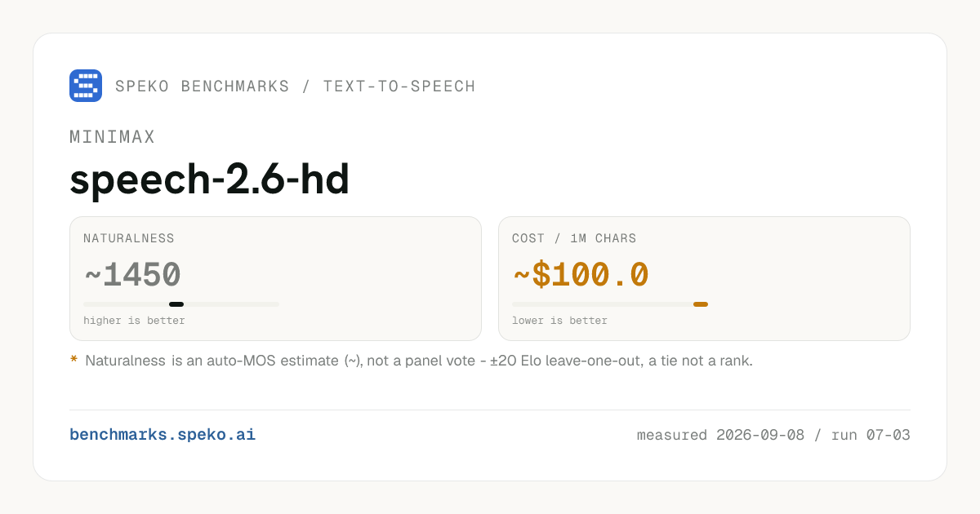This screenshot has width=980, height=514.
Task: Click the 'higher is better' caption
Action: pos(134,321)
